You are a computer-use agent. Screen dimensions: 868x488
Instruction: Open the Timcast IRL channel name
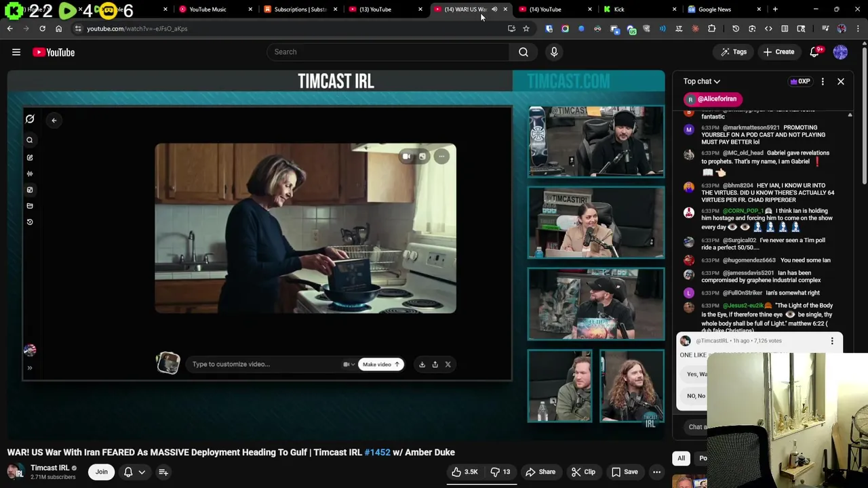click(50, 468)
